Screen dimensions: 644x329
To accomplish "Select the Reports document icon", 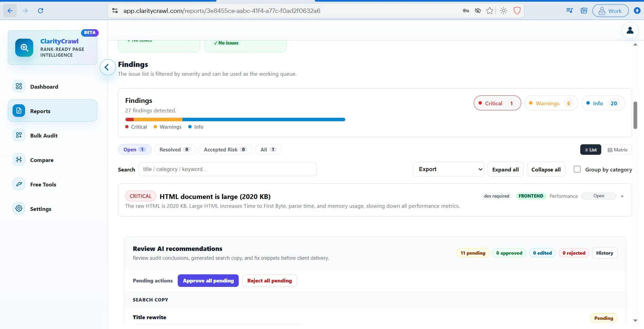I will tap(19, 111).
